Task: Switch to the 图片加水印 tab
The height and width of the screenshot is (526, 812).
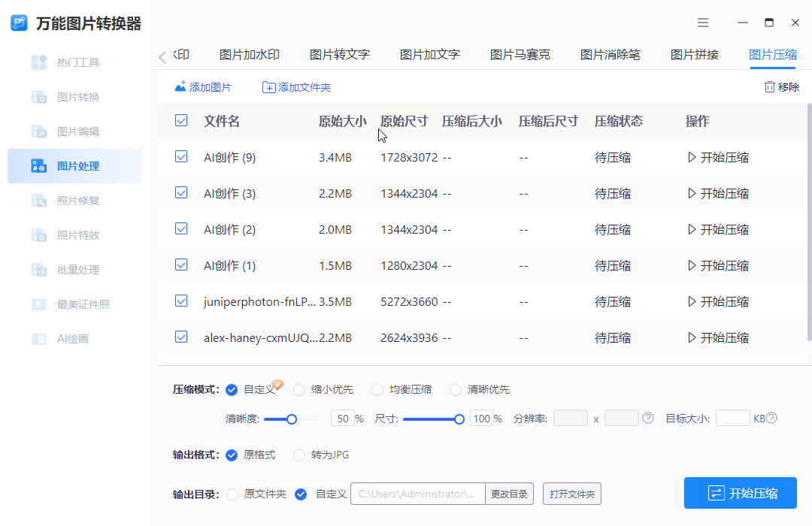Action: (x=249, y=54)
